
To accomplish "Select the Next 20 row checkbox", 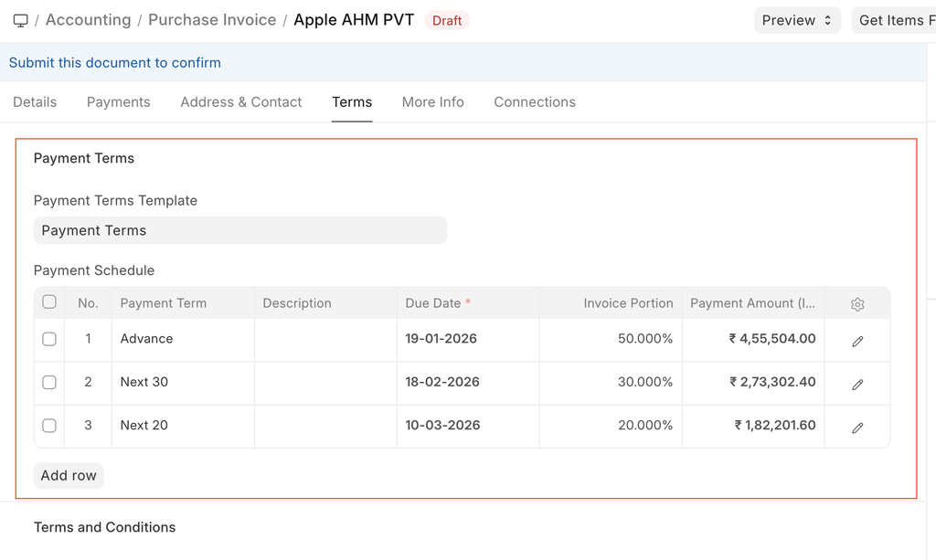I will click(x=49, y=426).
